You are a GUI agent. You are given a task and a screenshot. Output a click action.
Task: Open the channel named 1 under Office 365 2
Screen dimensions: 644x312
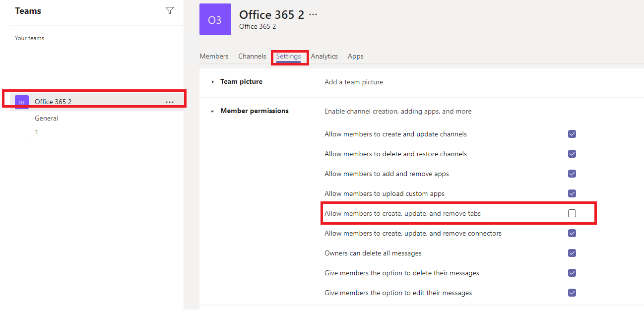pos(36,132)
